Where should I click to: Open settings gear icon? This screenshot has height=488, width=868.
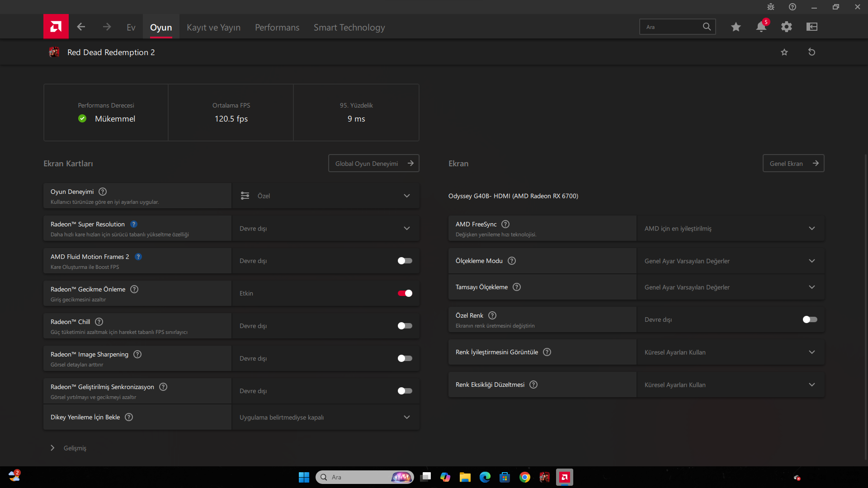(787, 27)
